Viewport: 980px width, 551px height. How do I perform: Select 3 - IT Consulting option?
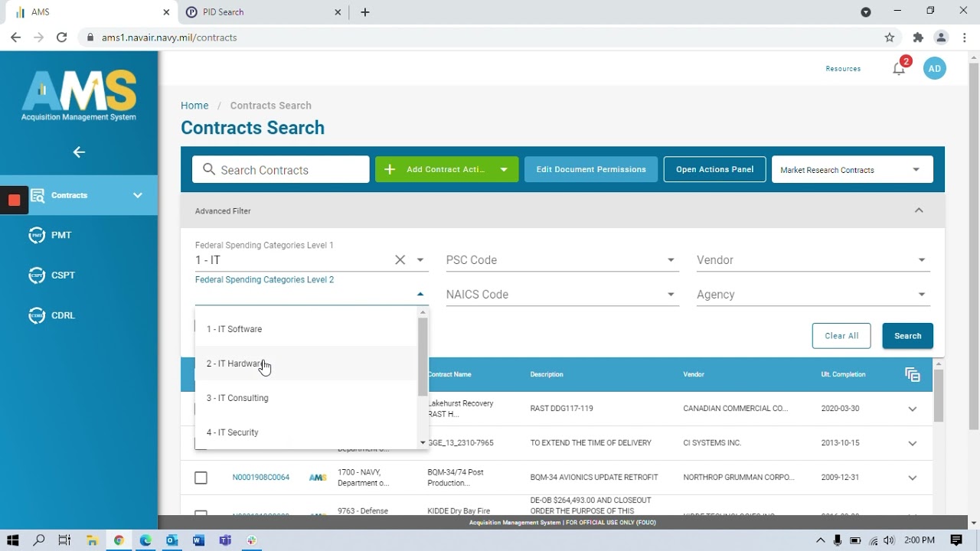(x=306, y=398)
